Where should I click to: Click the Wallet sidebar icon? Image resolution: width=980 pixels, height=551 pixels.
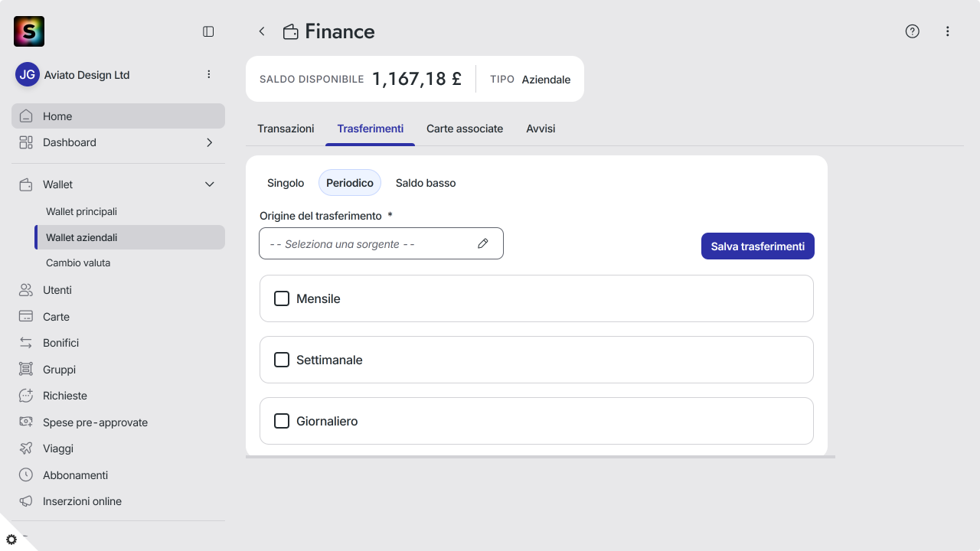click(26, 184)
